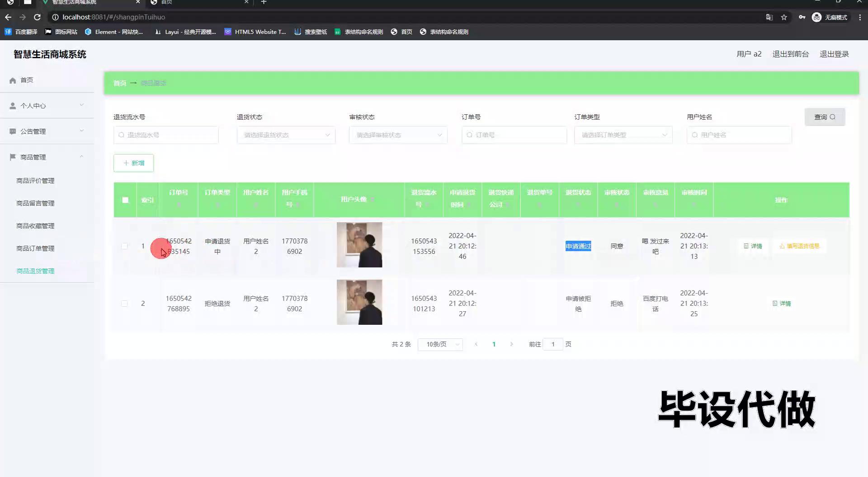
Task: Click the password key icon
Action: (x=802, y=17)
